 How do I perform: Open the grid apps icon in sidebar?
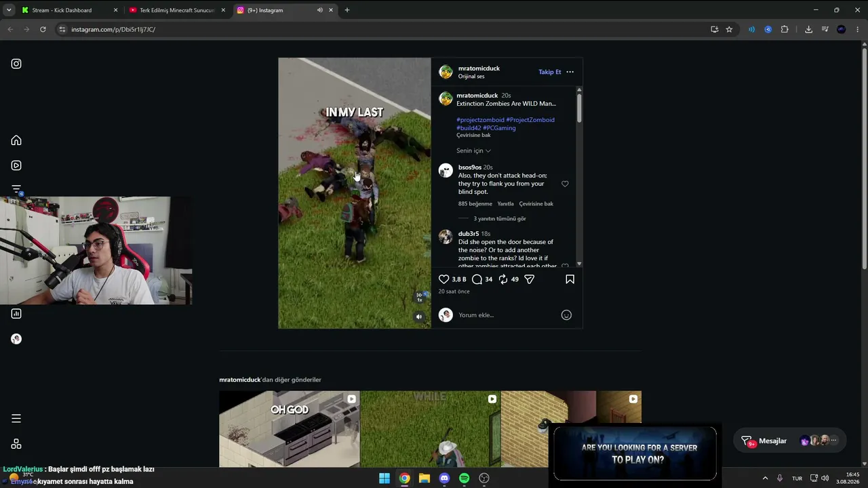tap(16, 444)
